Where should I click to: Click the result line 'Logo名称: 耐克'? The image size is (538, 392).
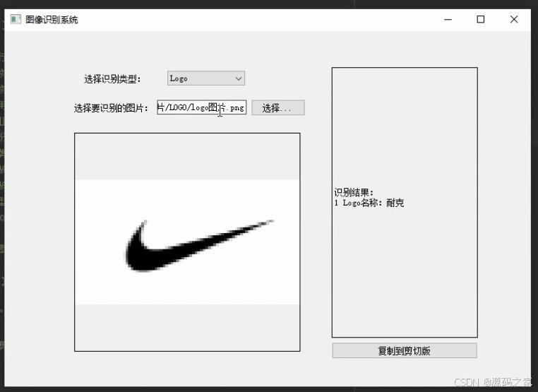tap(369, 203)
